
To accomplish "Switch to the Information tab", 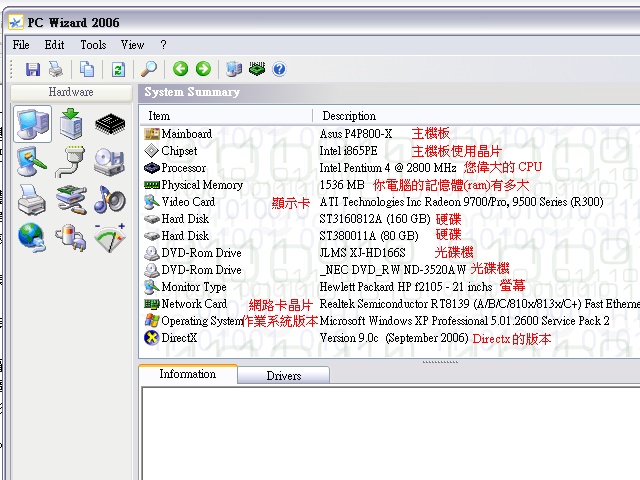I will pos(188,374).
